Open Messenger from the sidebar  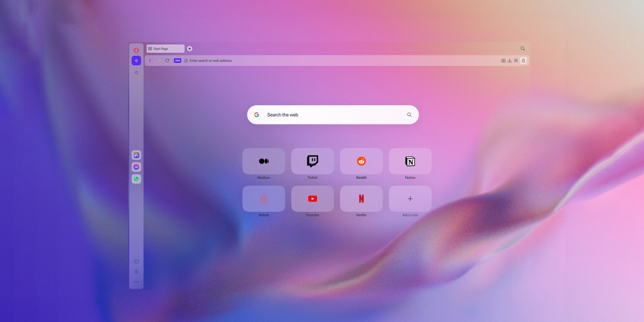tap(136, 167)
